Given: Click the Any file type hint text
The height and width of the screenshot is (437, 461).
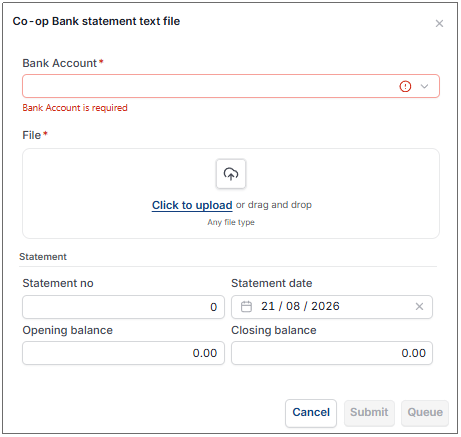Looking at the screenshot, I should (x=231, y=222).
